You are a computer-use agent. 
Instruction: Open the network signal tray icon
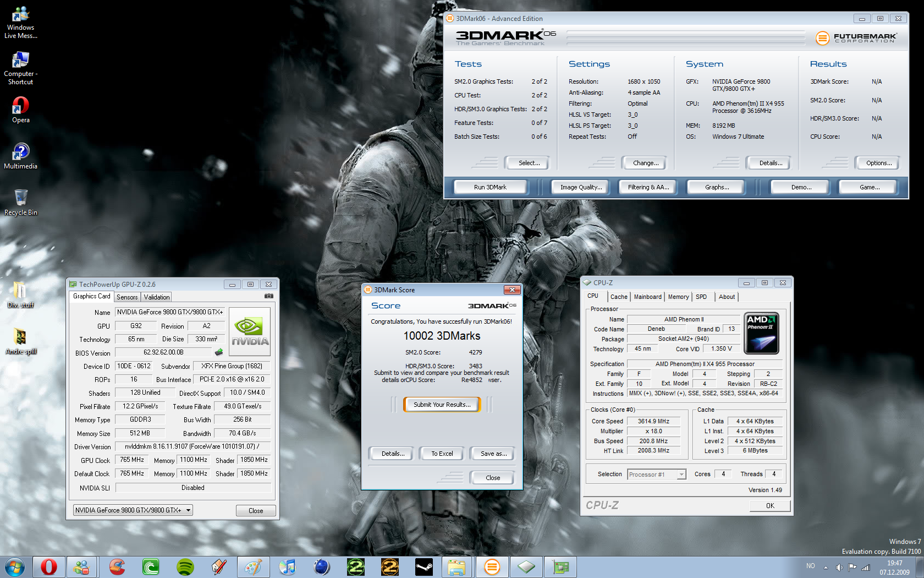pos(866,567)
